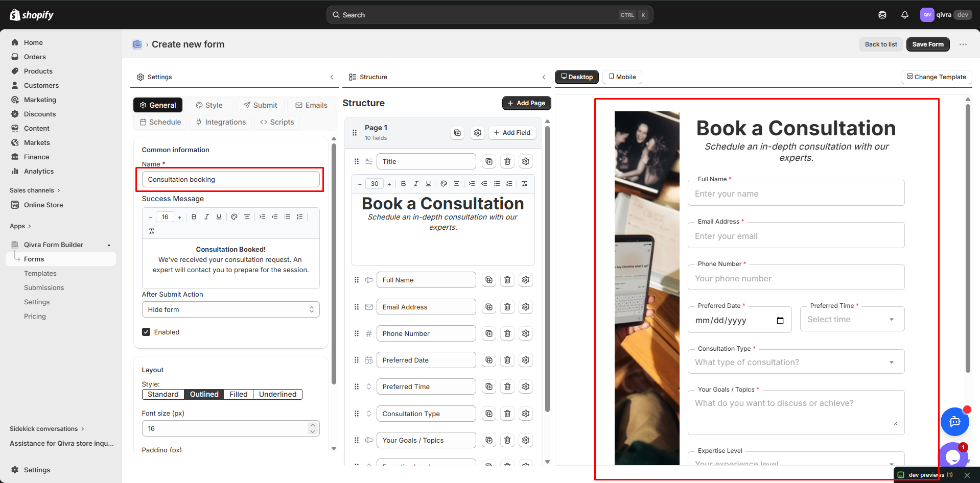Click the notification bell icon

(x=904, y=15)
